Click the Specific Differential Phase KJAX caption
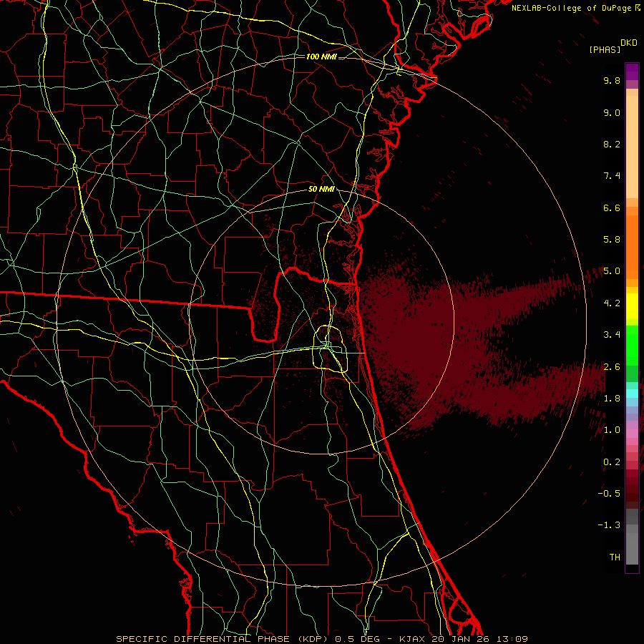Image resolution: width=644 pixels, height=644 pixels. [321, 639]
